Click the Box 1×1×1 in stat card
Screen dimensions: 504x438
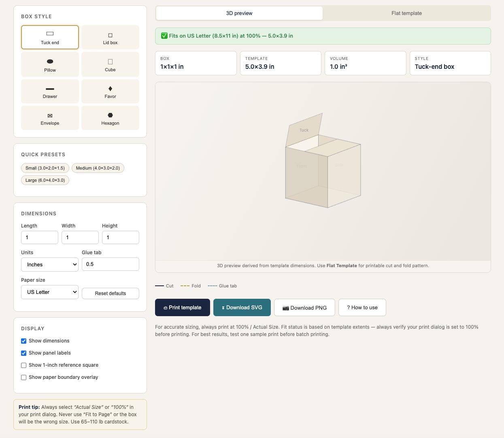coord(196,63)
